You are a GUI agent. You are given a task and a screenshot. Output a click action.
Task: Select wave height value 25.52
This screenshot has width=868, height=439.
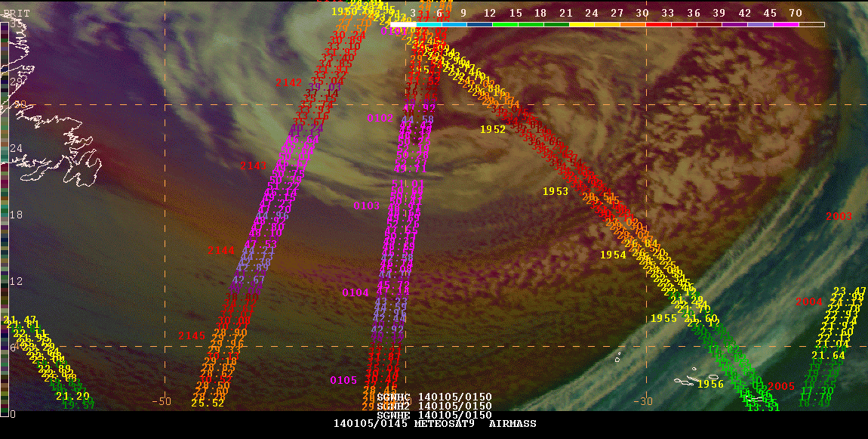tap(208, 403)
